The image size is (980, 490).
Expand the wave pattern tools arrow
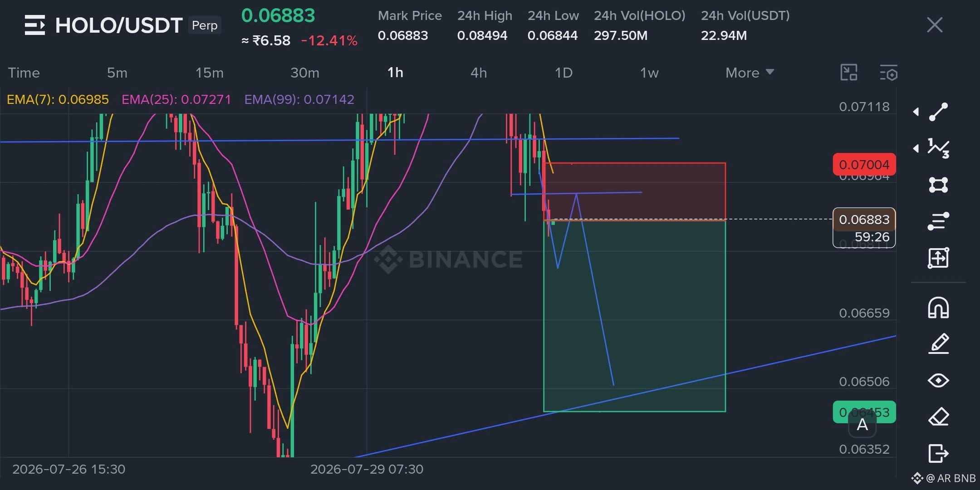[916, 148]
